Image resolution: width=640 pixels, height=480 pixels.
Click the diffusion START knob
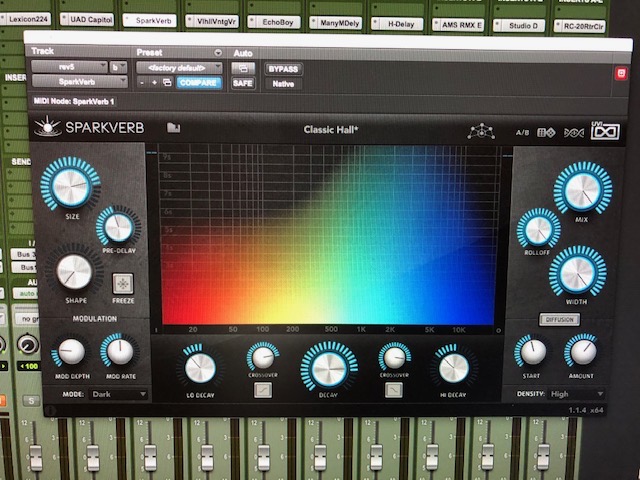533,352
